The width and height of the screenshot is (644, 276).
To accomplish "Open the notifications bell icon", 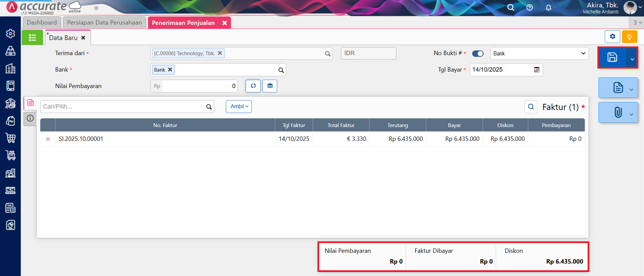I will click(x=548, y=7).
